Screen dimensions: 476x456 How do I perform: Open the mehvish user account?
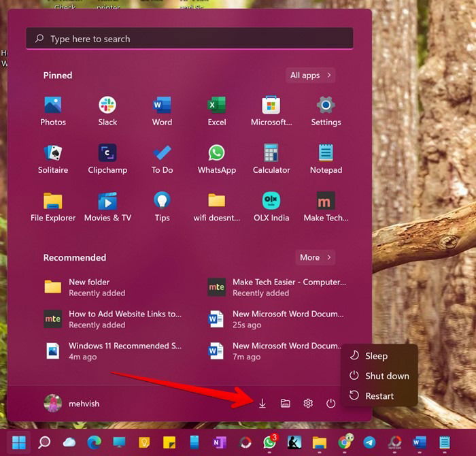point(72,404)
